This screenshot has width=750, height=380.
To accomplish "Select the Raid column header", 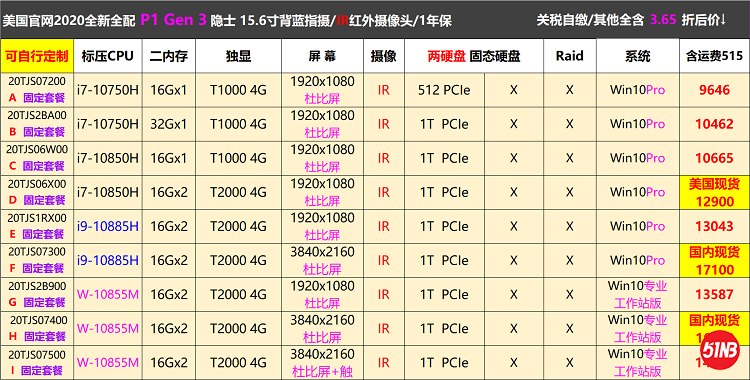I will coord(570,56).
